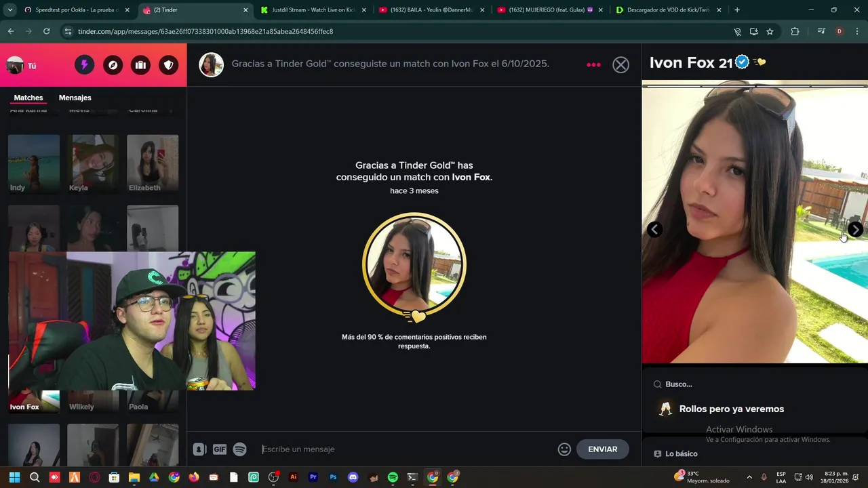Open the volume control in system tray
Screen dimensions: 868x488
tap(809, 477)
